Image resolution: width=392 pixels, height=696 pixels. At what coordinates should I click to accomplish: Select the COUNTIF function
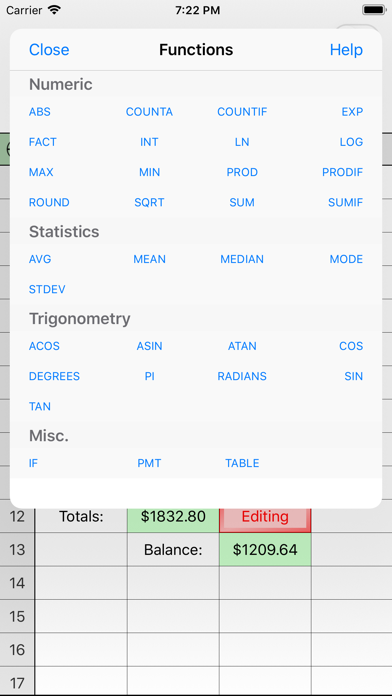click(242, 112)
